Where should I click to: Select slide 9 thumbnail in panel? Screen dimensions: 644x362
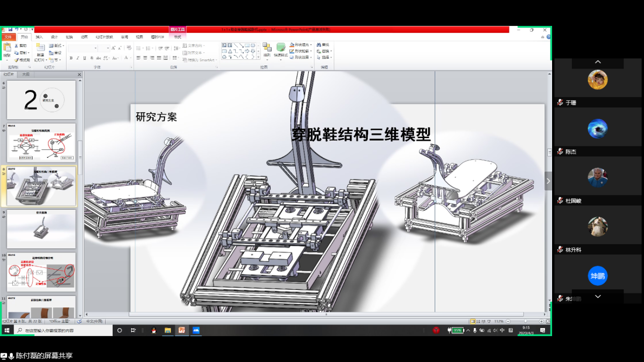pyautogui.click(x=41, y=229)
